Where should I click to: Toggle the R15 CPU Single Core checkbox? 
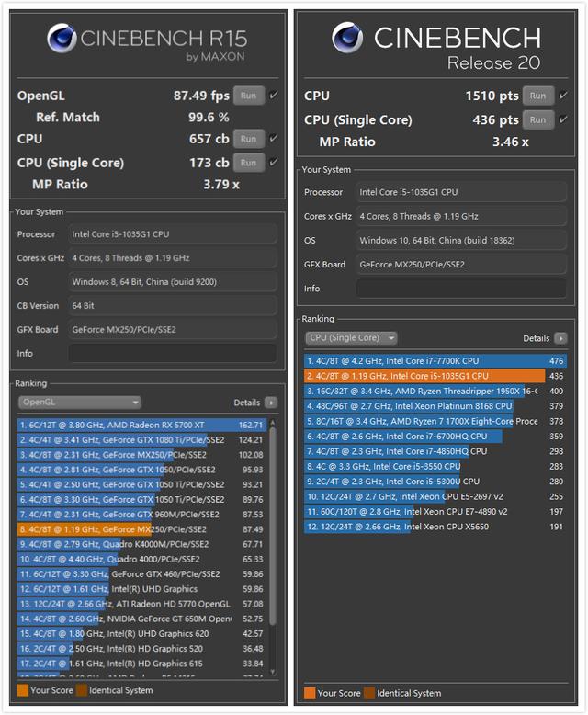(x=274, y=163)
